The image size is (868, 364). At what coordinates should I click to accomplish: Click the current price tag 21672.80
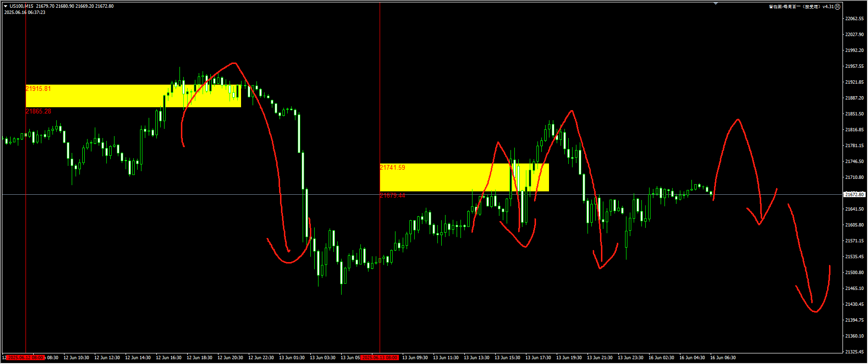click(854, 195)
